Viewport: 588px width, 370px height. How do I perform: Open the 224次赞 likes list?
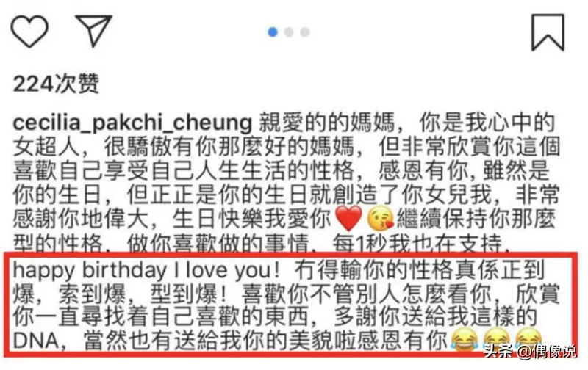click(57, 83)
